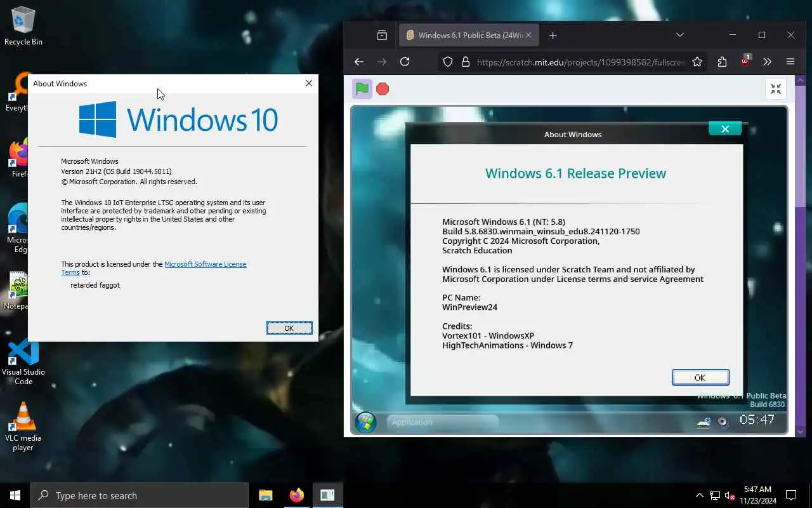Open the Windows Start menu
812x508 pixels.
click(x=15, y=495)
